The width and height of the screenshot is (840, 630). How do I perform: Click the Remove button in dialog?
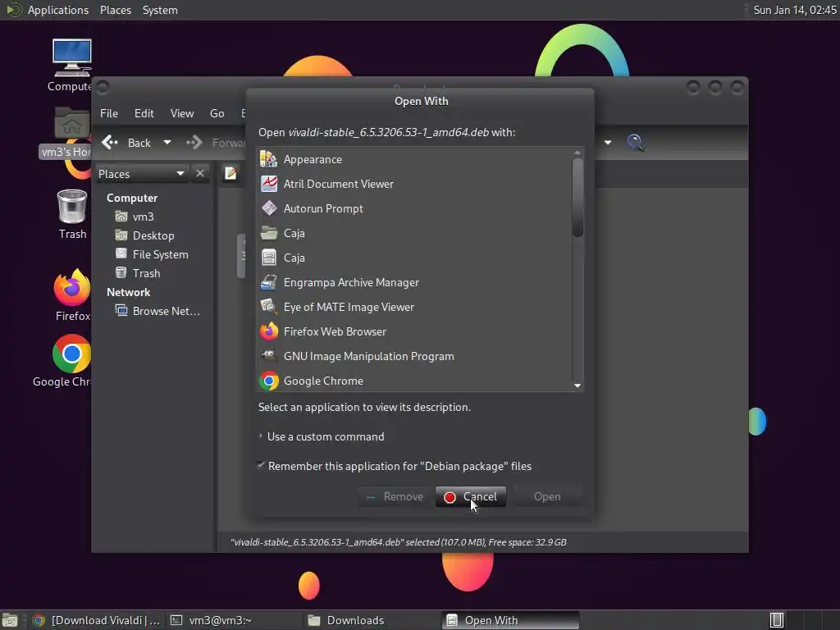pos(395,496)
